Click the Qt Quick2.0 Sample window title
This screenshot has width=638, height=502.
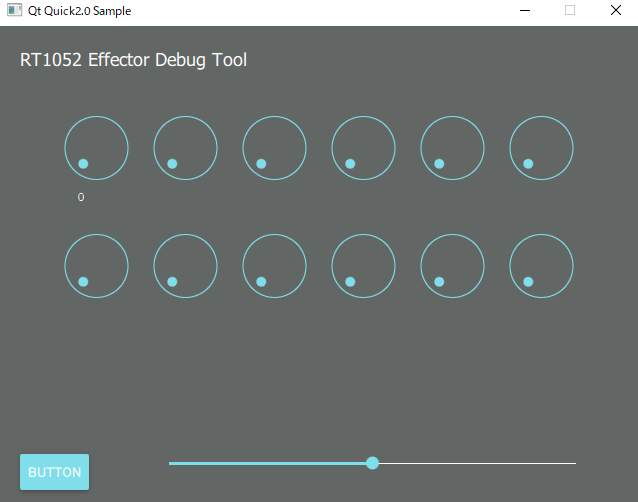click(x=79, y=11)
